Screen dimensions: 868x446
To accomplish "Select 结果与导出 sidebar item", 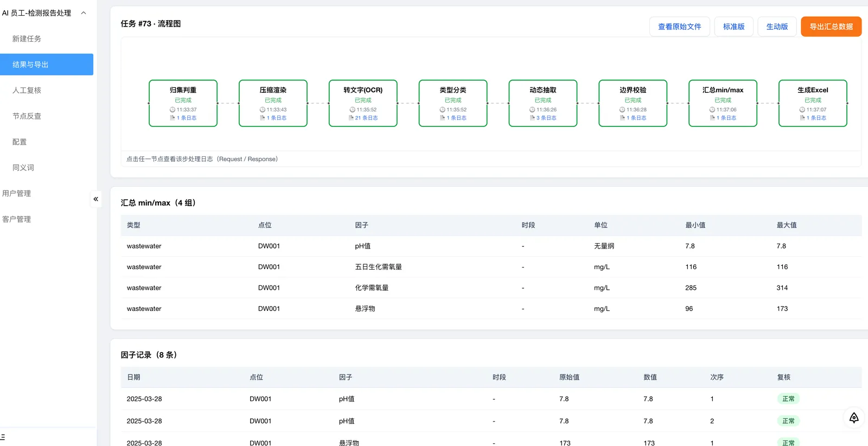I will point(47,65).
